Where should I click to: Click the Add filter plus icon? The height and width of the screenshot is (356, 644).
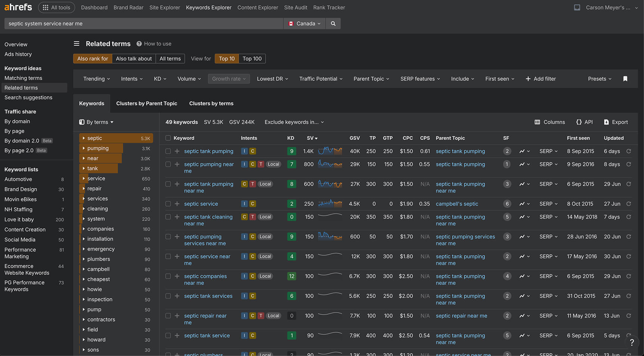tap(528, 79)
